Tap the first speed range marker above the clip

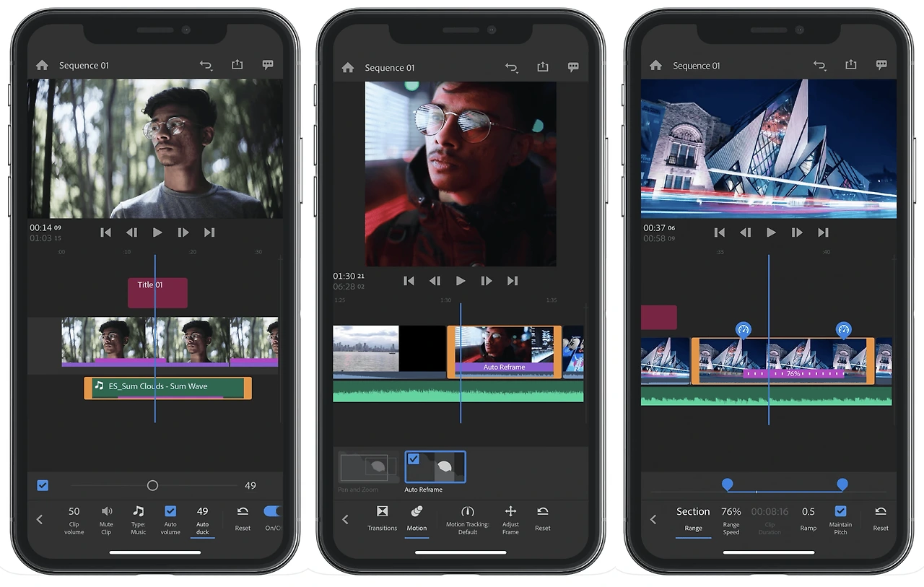744,330
